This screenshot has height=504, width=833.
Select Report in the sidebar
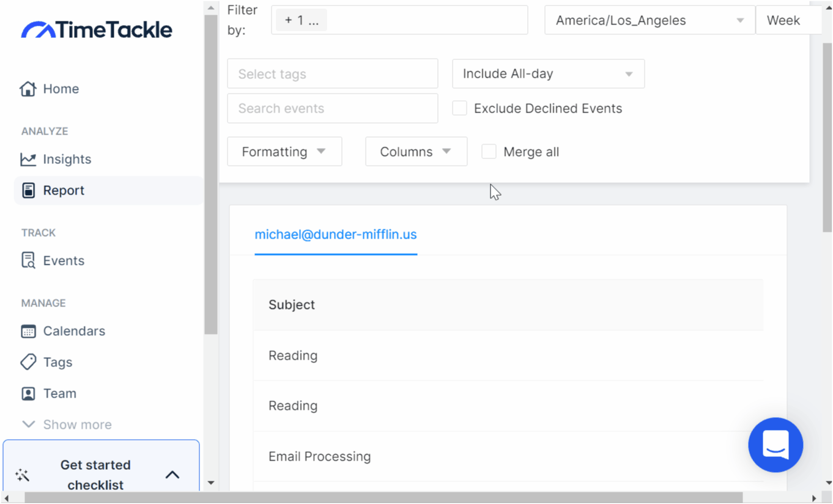tap(108, 190)
